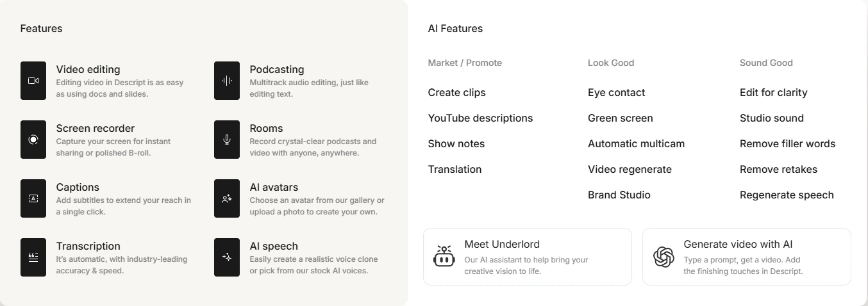Open Studio sound link
This screenshot has height=306, width=868.
[772, 118]
